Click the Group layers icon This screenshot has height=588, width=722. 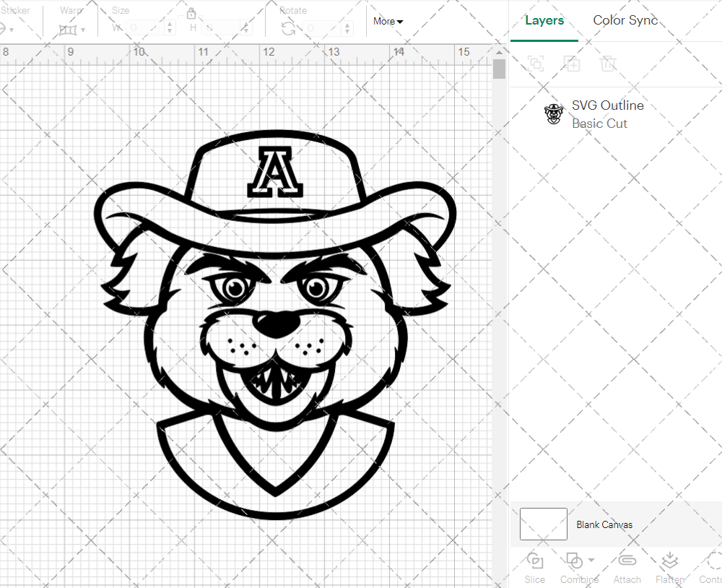536,64
